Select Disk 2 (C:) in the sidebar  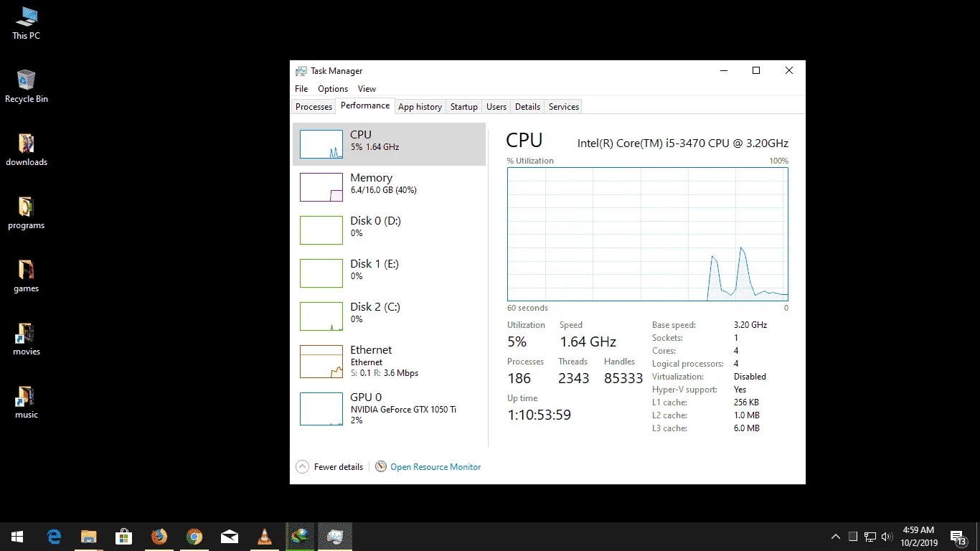tap(389, 316)
